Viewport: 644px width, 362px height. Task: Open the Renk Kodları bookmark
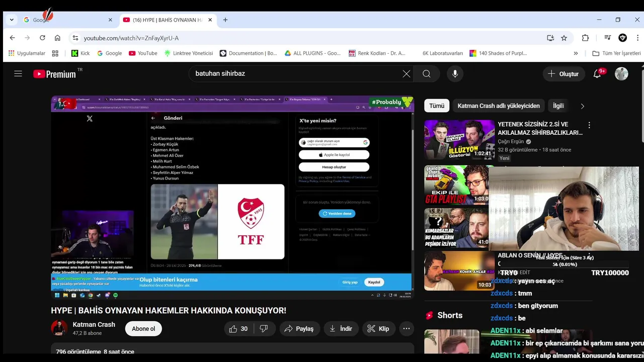[376, 53]
